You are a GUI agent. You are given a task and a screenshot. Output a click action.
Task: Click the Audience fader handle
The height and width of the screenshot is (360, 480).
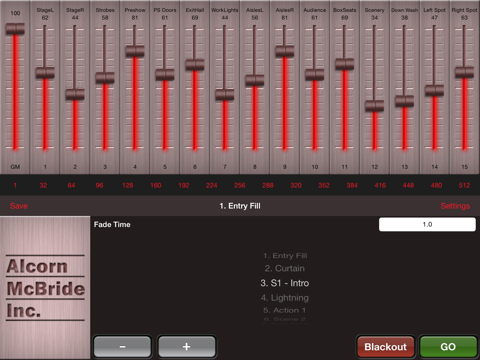point(315,75)
